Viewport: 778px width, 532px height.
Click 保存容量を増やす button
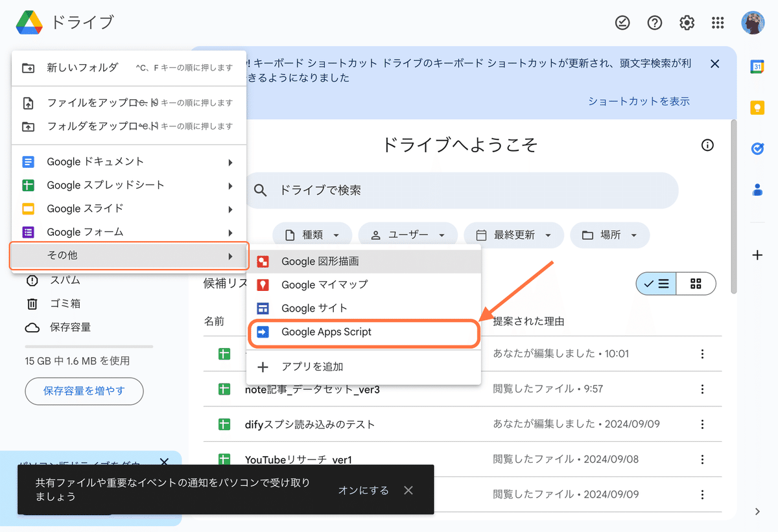click(84, 391)
